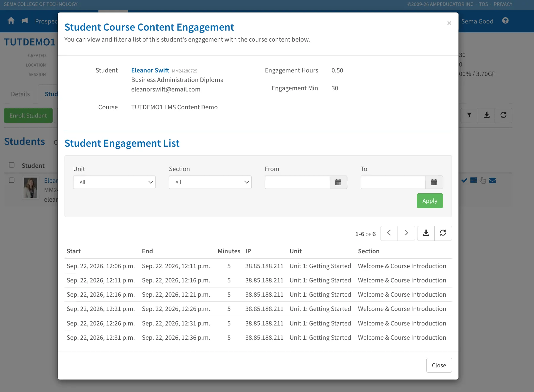Go to next page of engagement list
Image resolution: width=534 pixels, height=392 pixels.
(406, 233)
